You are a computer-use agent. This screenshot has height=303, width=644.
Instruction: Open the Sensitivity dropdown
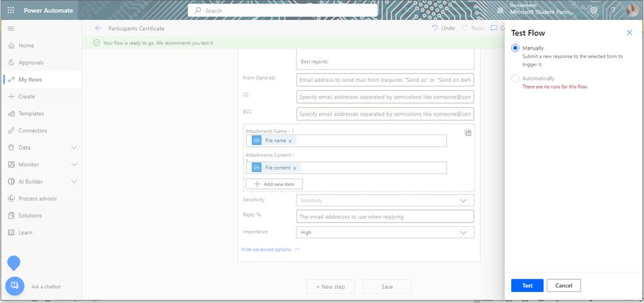pyautogui.click(x=385, y=200)
